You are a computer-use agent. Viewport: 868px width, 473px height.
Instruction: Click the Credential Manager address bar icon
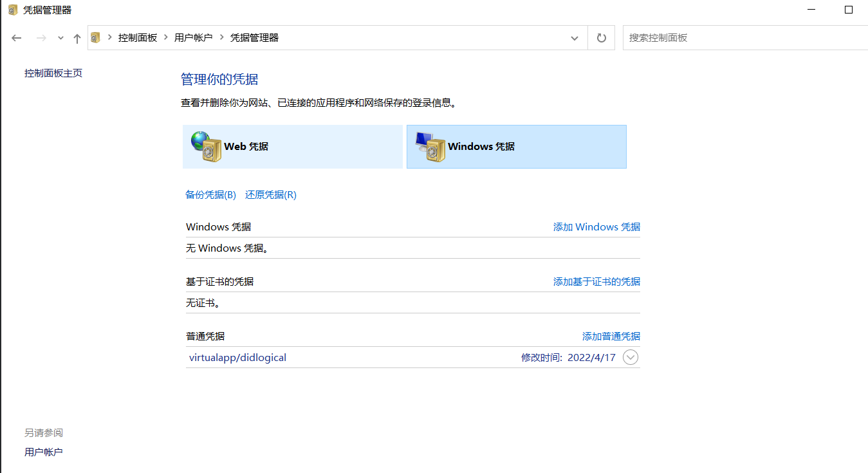pyautogui.click(x=96, y=38)
